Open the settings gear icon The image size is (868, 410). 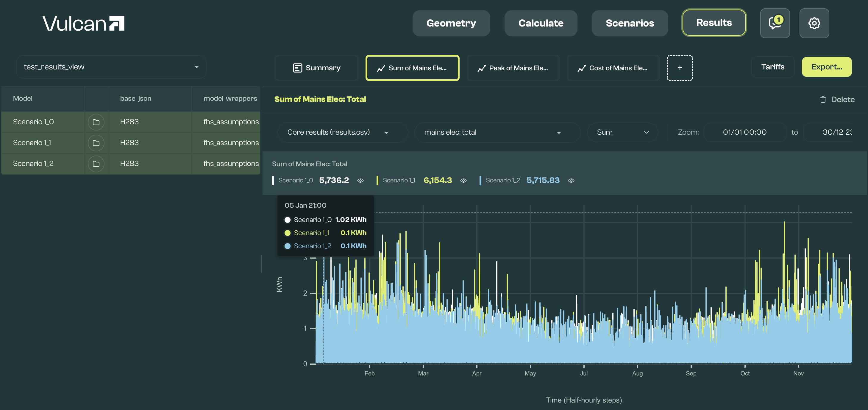pos(814,23)
